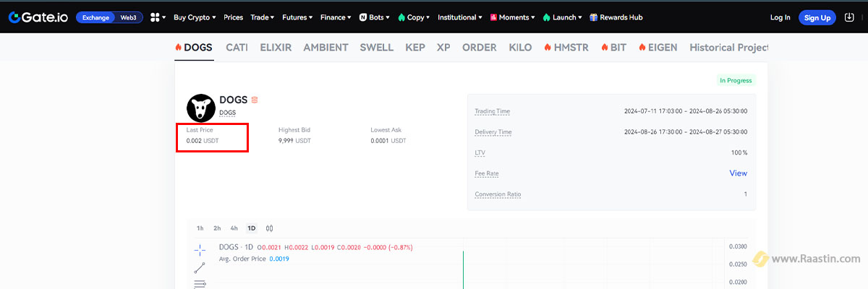This screenshot has width=868, height=289.
Task: Click the LTV label
Action: [480, 153]
